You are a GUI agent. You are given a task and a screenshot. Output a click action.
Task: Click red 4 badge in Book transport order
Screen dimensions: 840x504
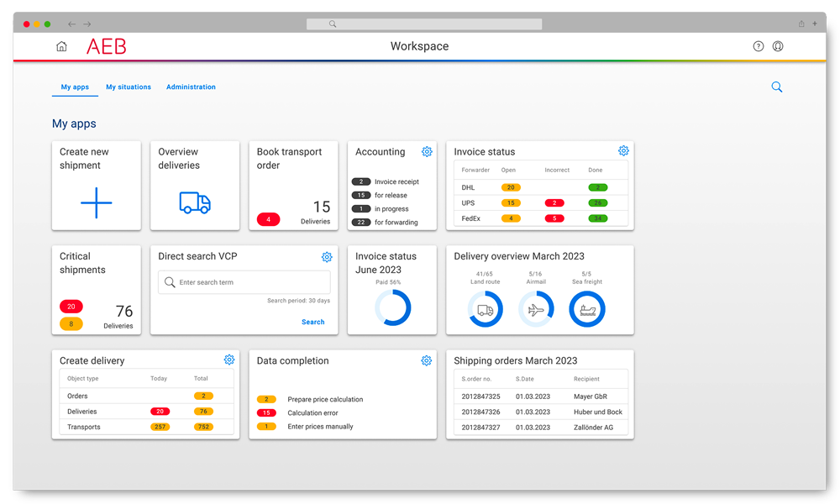(269, 219)
